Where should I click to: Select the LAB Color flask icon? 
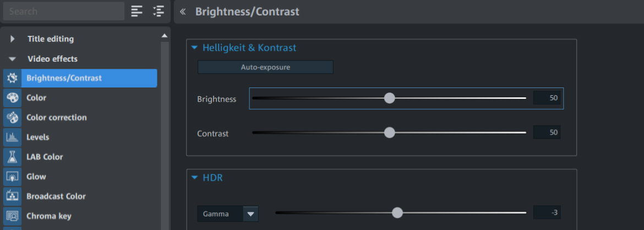pyautogui.click(x=12, y=157)
